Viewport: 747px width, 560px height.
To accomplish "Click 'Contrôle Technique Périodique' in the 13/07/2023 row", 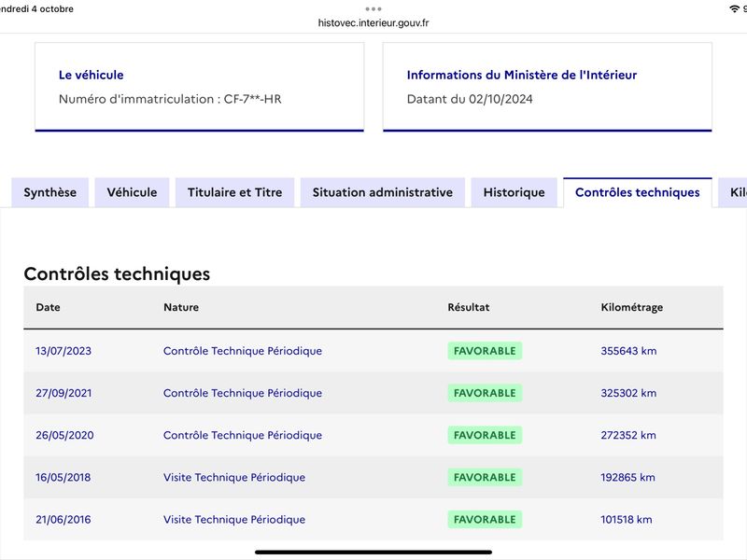I will [x=243, y=351].
